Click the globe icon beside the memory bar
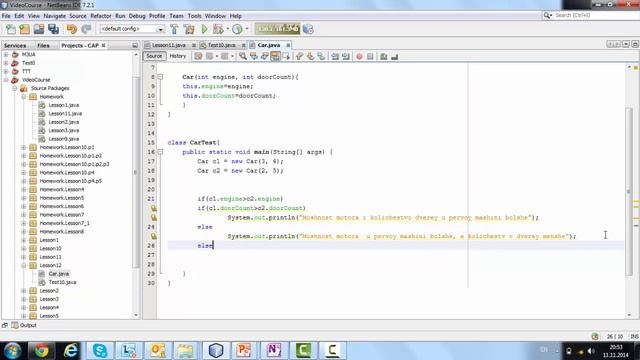 (x=308, y=29)
